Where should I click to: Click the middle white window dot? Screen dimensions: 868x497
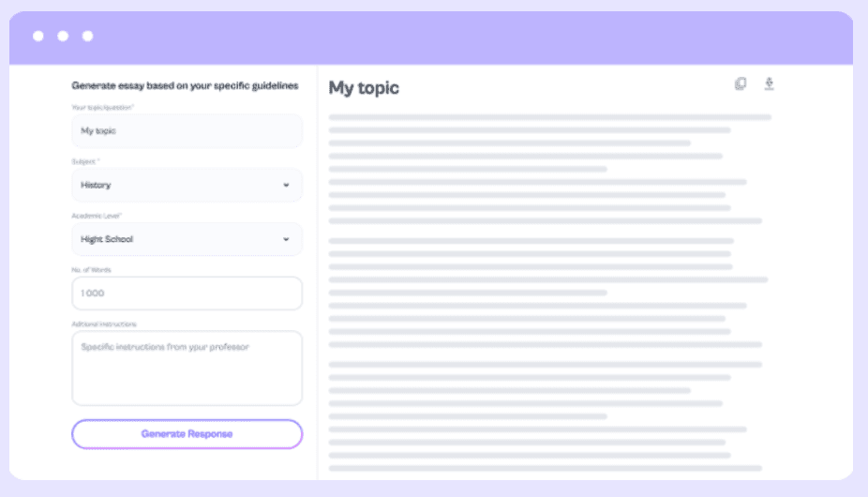(63, 37)
